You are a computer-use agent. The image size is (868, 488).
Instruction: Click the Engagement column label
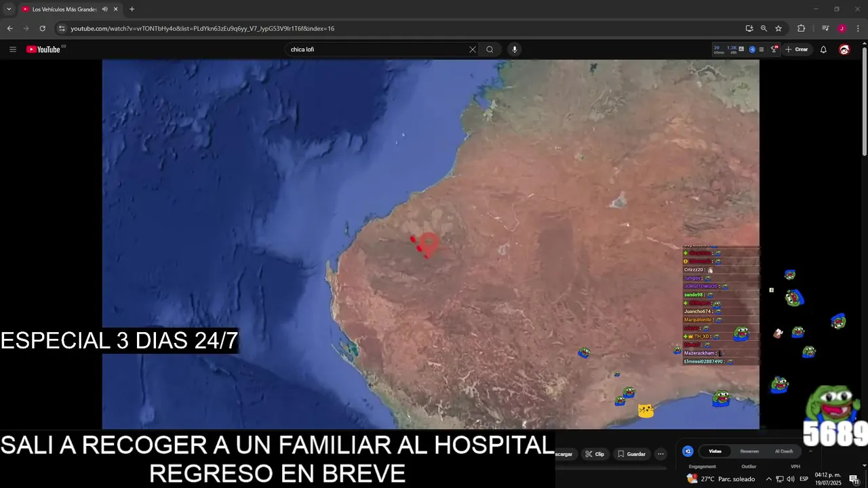coord(702,466)
